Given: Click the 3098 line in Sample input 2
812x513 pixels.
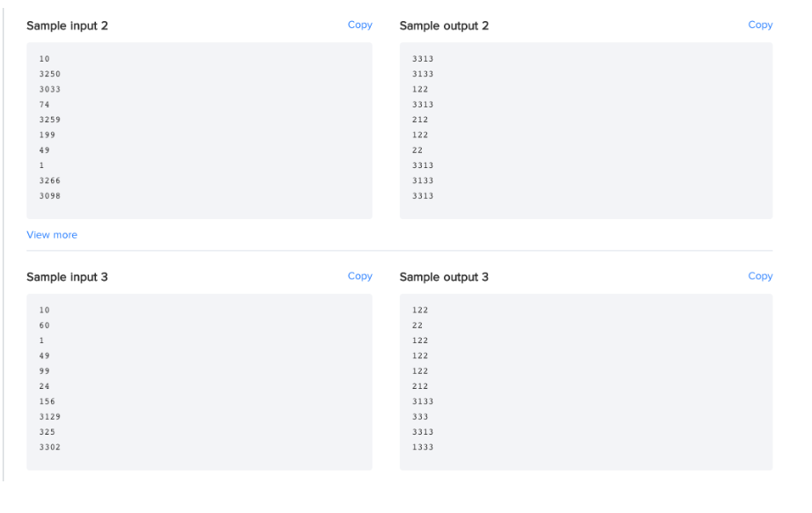Looking at the screenshot, I should (x=49, y=195).
